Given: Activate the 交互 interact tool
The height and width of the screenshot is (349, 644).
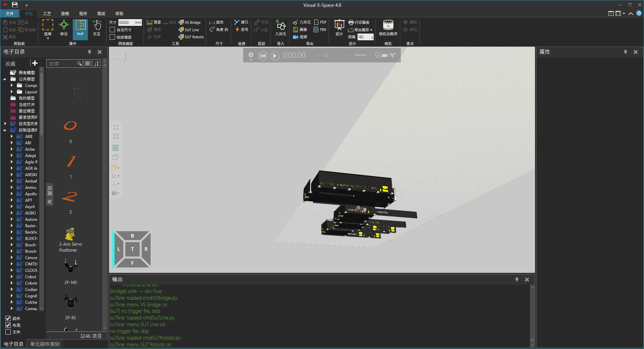Looking at the screenshot, I should coord(97,28).
